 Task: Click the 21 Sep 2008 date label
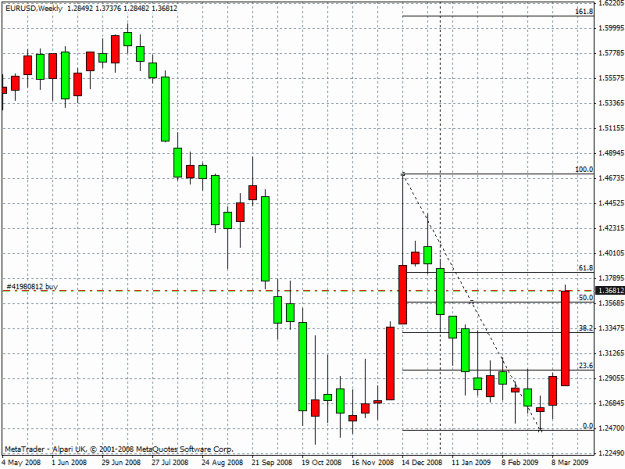pyautogui.click(x=272, y=462)
